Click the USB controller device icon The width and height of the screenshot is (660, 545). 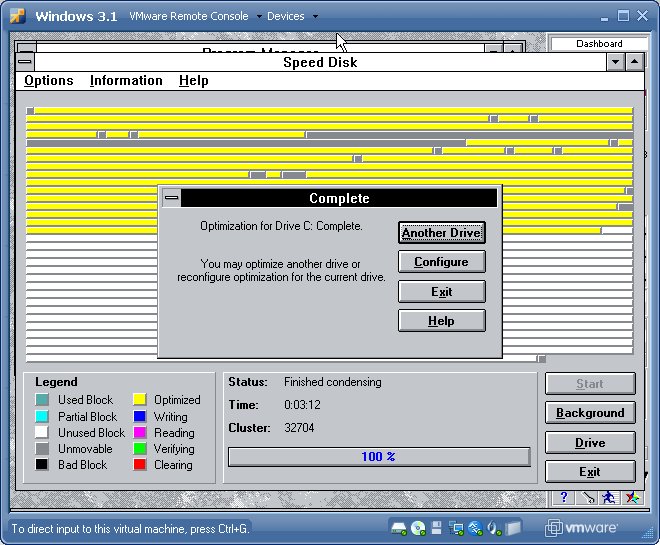point(475,528)
